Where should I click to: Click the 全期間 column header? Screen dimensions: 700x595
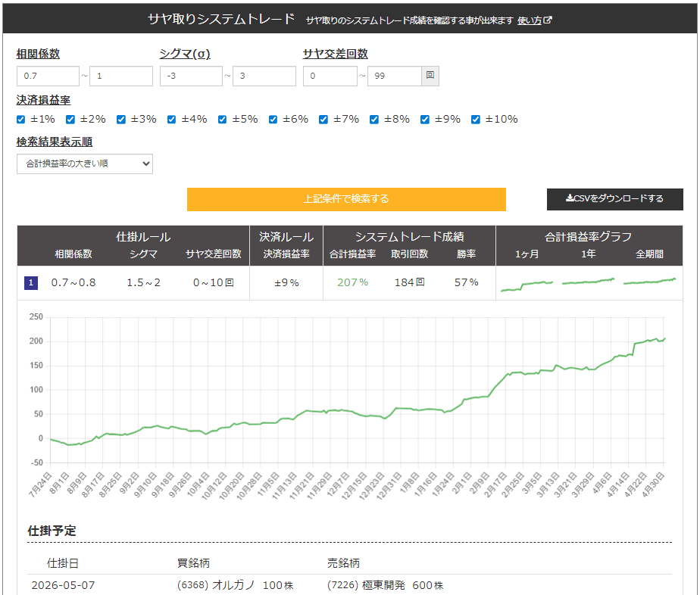click(649, 254)
